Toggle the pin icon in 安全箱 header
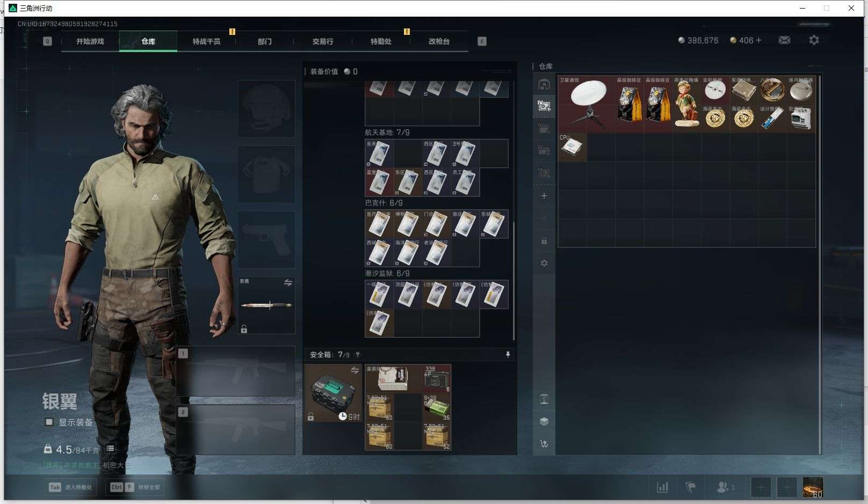868x504 pixels. click(508, 354)
